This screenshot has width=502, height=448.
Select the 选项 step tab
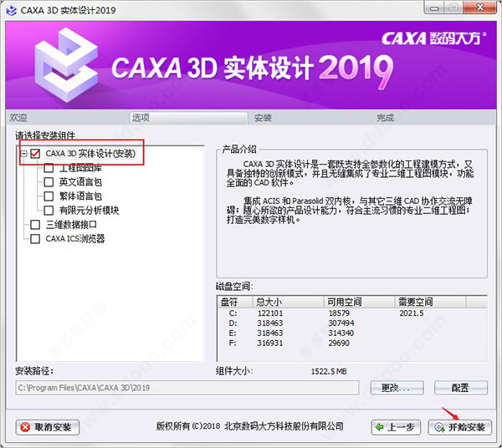[188, 118]
